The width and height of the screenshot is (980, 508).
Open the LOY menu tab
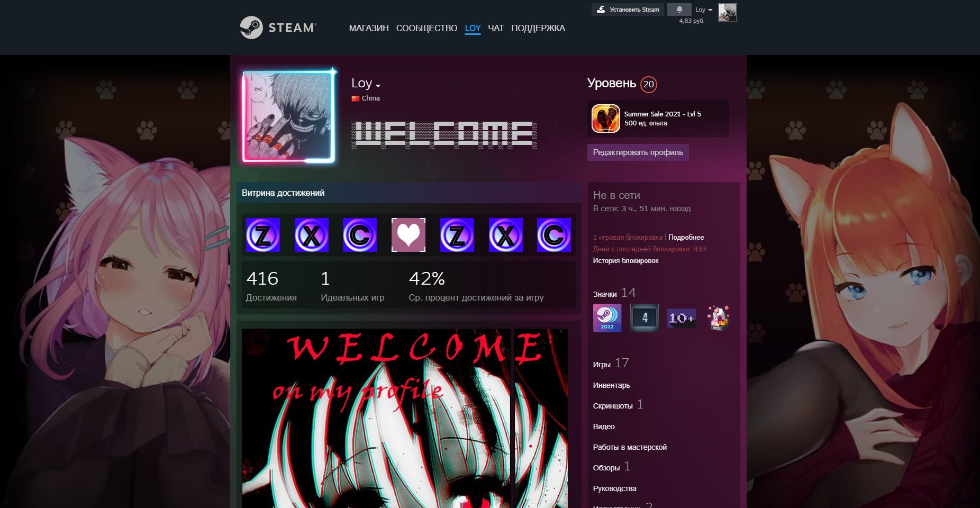473,28
